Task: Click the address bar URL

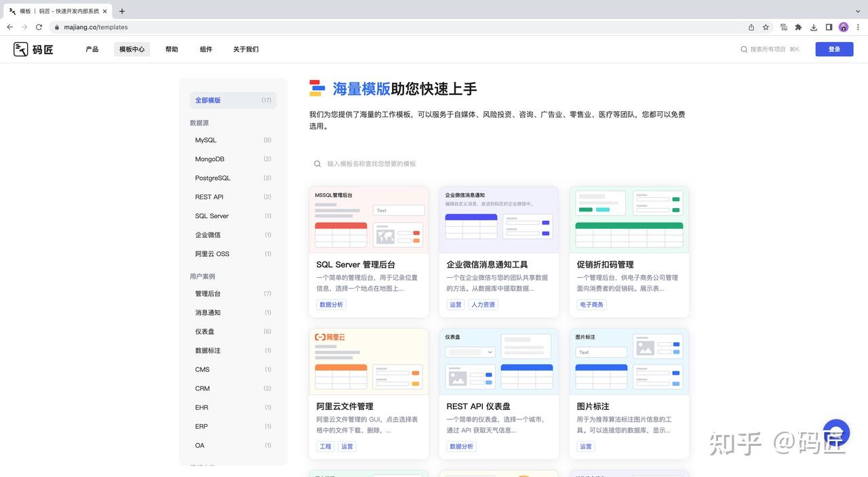Action: (x=96, y=27)
